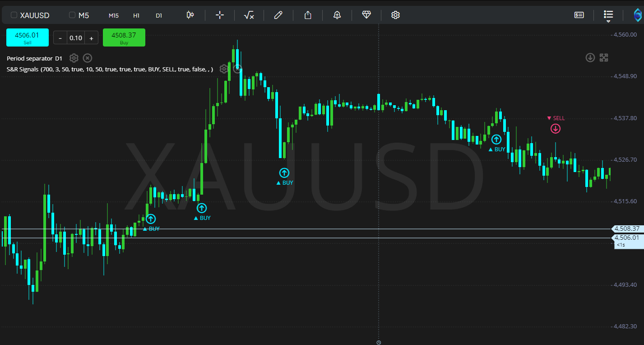Screen dimensions: 644x345
Task: Open chart settings gear in toolbar
Action: (395, 15)
